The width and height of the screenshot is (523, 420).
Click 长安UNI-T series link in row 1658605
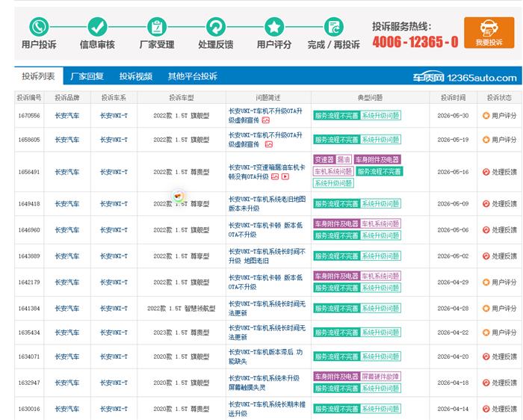pos(114,140)
